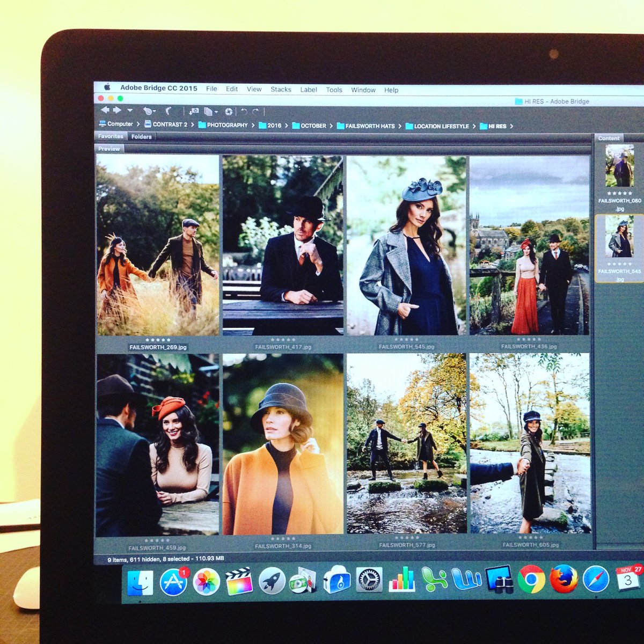Go to FAILSWORTH HATS folder in path

(365, 126)
